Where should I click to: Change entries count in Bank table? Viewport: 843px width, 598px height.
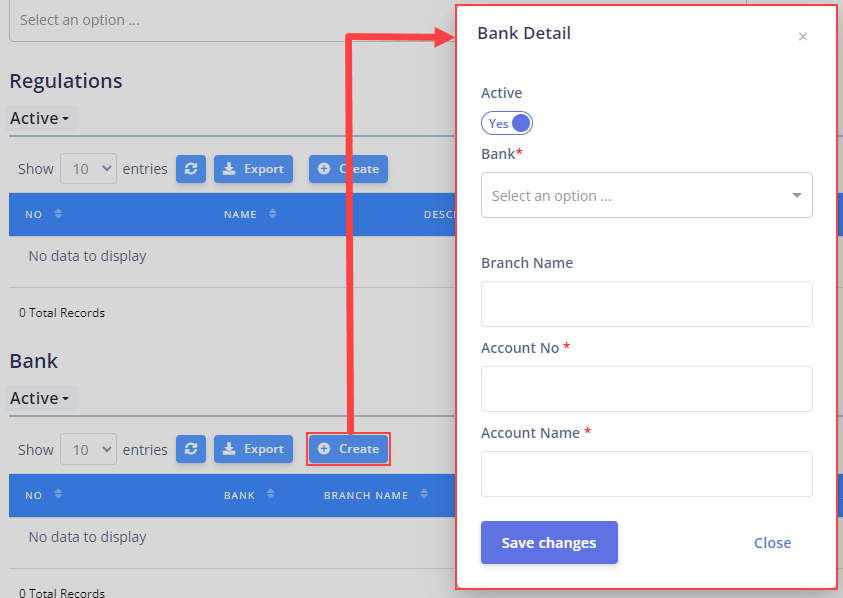(x=89, y=450)
